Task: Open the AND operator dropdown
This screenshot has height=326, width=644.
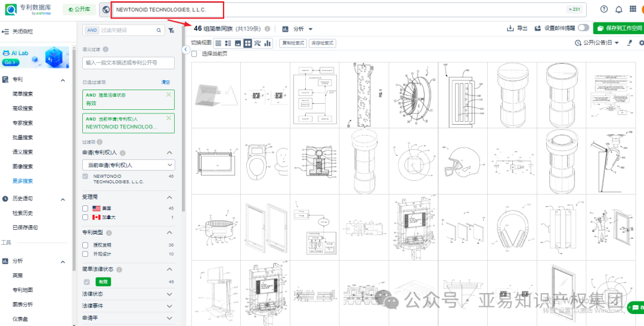Action: click(x=92, y=30)
